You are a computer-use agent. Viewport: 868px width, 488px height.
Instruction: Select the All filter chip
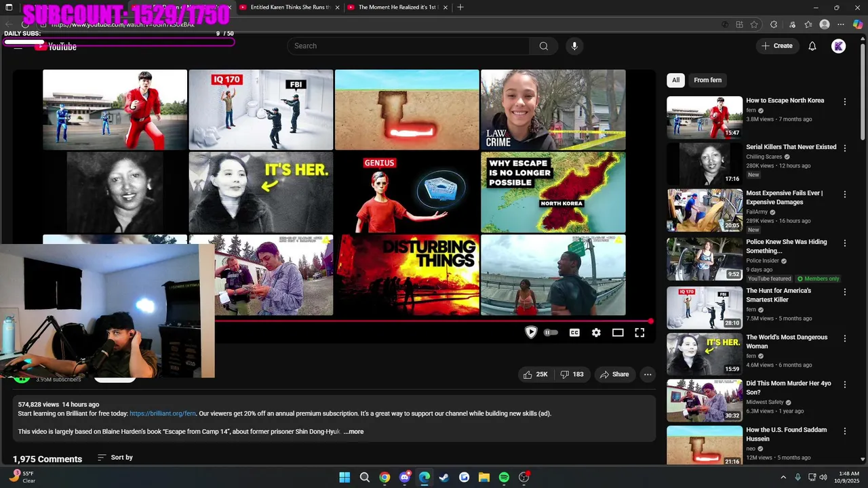pos(675,80)
